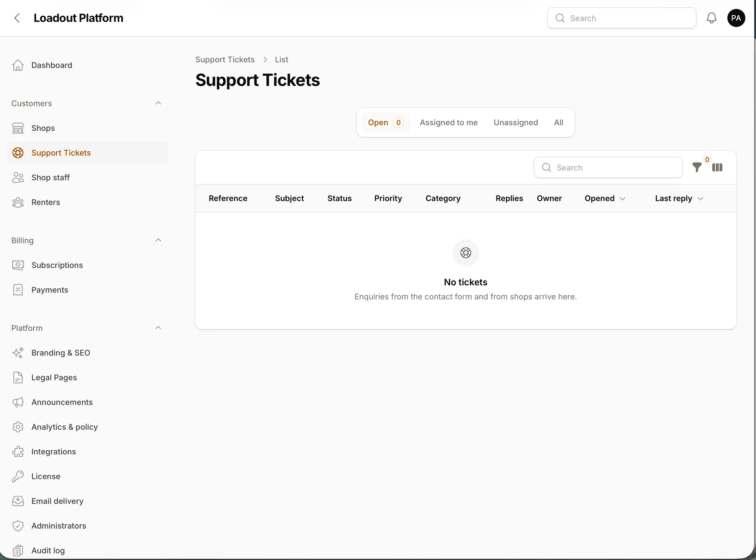Click the Payments receipt icon
Viewport: 756px width, 560px height.
[18, 290]
